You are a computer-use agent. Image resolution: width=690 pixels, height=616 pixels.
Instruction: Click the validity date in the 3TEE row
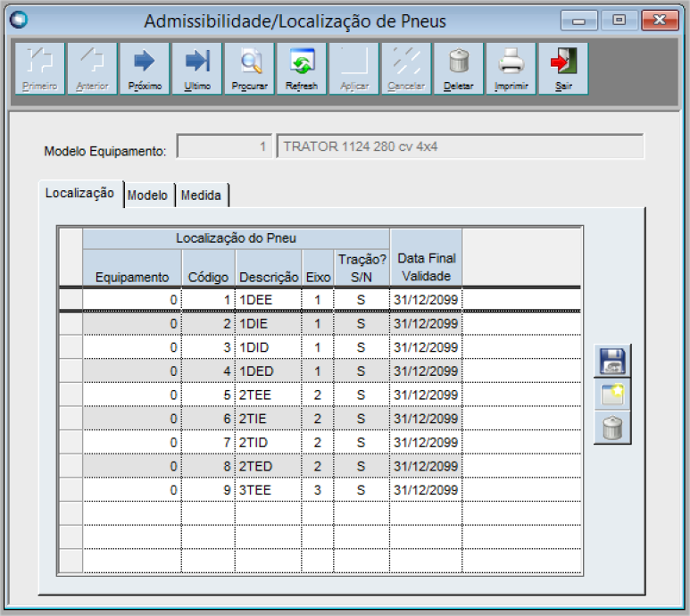426,490
